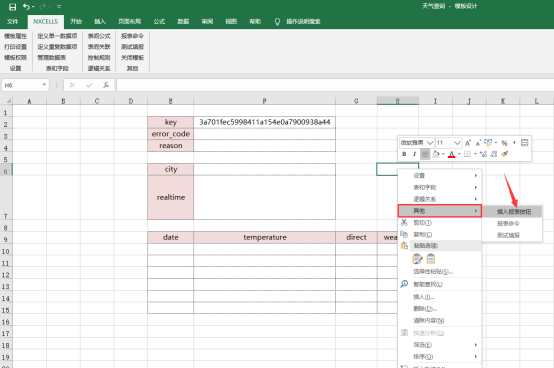This screenshot has width=554, height=368.
Task: Toggle Bold in the mini toolbar
Action: (x=404, y=154)
